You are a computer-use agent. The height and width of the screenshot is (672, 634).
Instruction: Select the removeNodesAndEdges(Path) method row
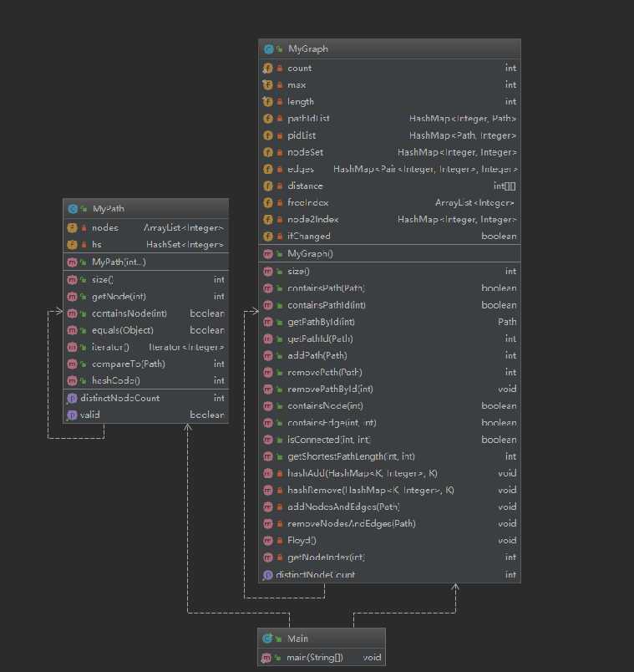pyautogui.click(x=390, y=524)
